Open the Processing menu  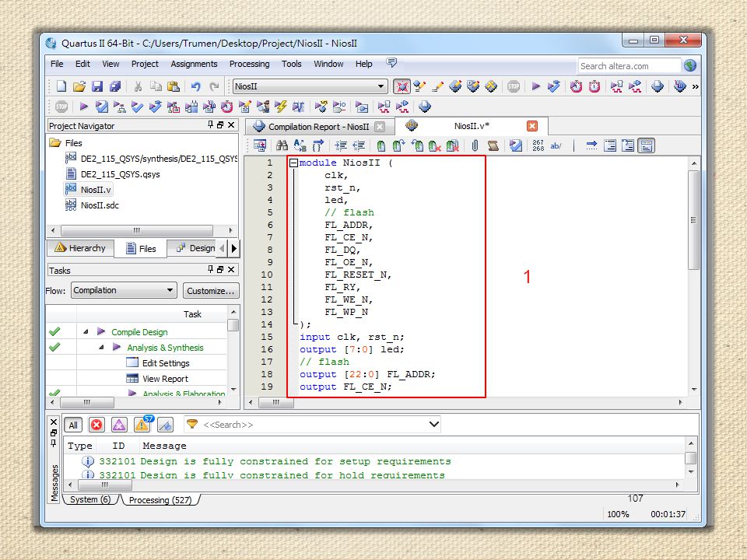pyautogui.click(x=249, y=64)
